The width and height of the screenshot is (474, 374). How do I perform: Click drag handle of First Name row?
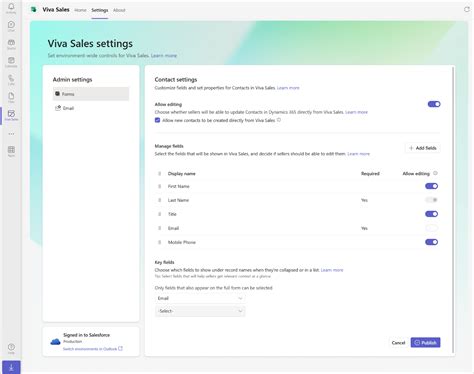pos(159,186)
